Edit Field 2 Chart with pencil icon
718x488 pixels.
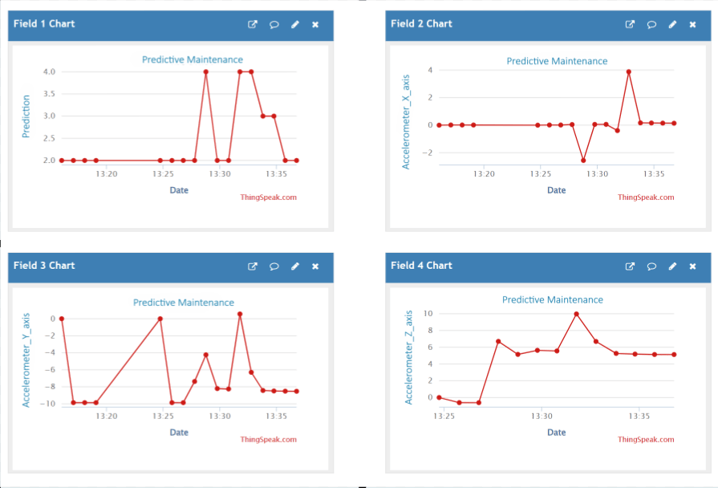672,24
